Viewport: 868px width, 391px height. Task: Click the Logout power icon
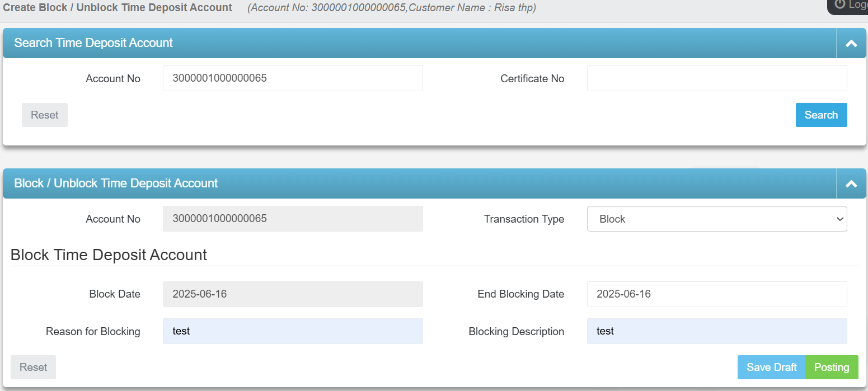click(840, 5)
